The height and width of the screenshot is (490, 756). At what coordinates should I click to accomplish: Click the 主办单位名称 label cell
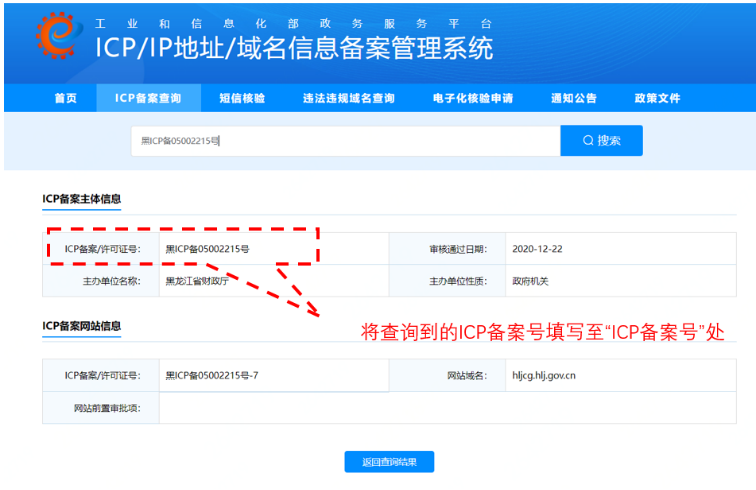(101, 281)
